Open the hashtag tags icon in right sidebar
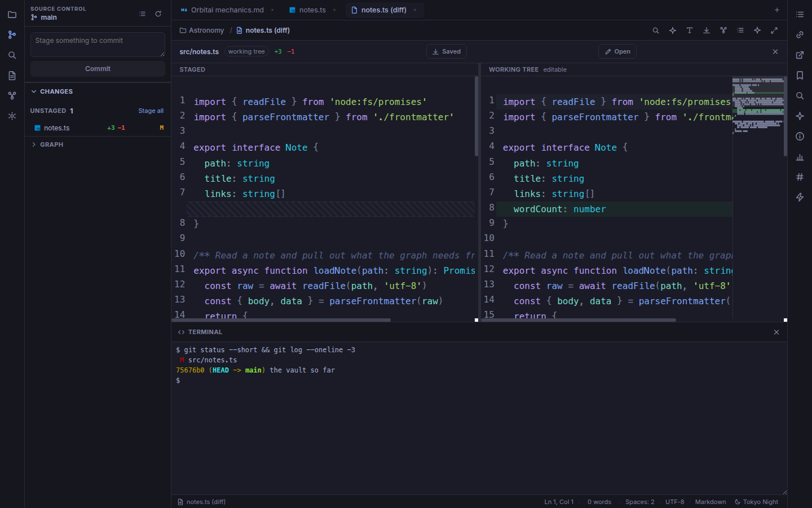The image size is (812, 508). tap(800, 177)
